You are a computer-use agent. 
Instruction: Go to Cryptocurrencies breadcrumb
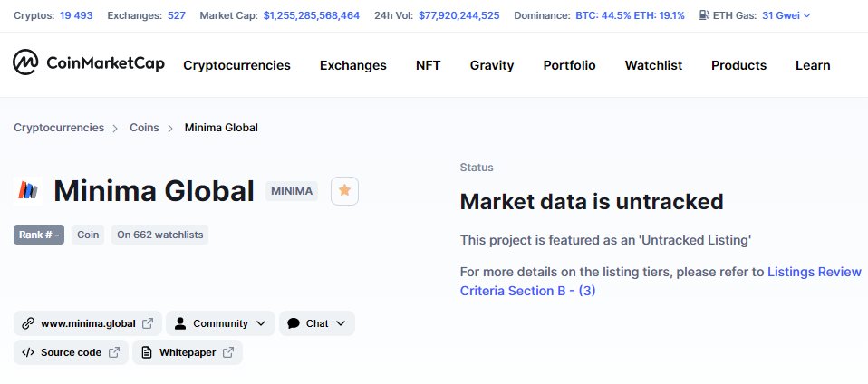coord(59,128)
